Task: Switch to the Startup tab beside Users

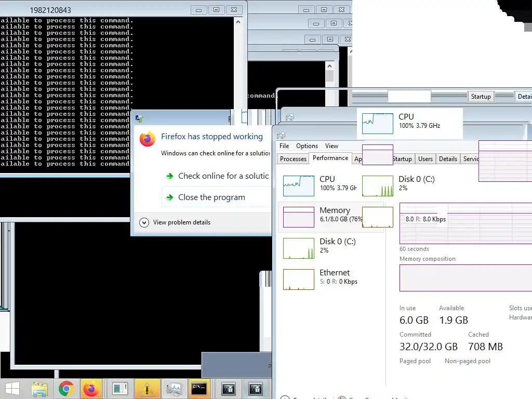Action: click(403, 159)
